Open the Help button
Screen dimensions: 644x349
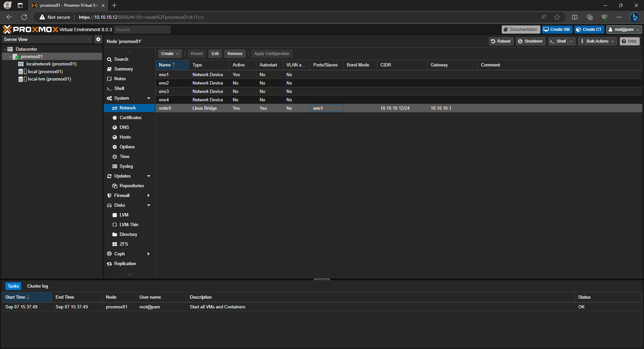point(629,41)
